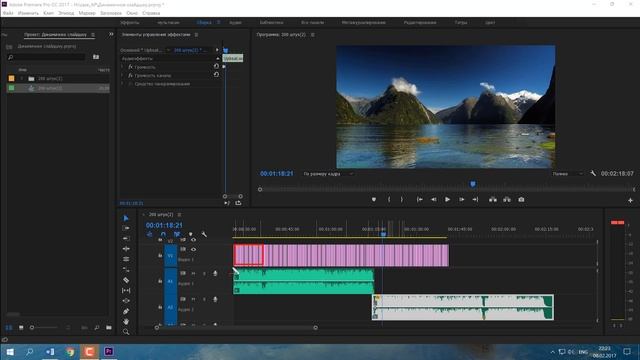Viewport: 640px width, 360px height.
Task: Open the Справка menu
Action: click(x=151, y=13)
